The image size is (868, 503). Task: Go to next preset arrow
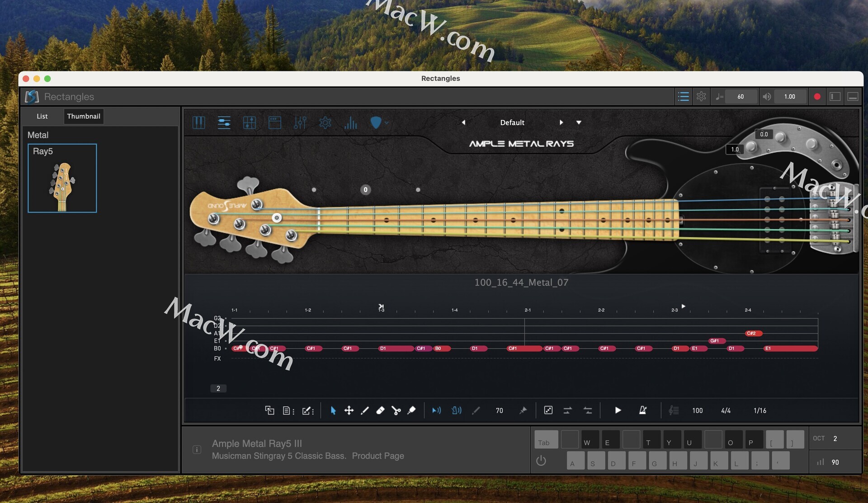coord(561,122)
